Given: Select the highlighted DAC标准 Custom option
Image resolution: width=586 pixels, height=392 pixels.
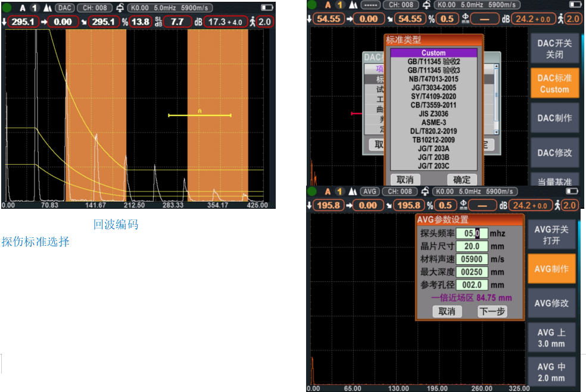Looking at the screenshot, I should tap(554, 83).
